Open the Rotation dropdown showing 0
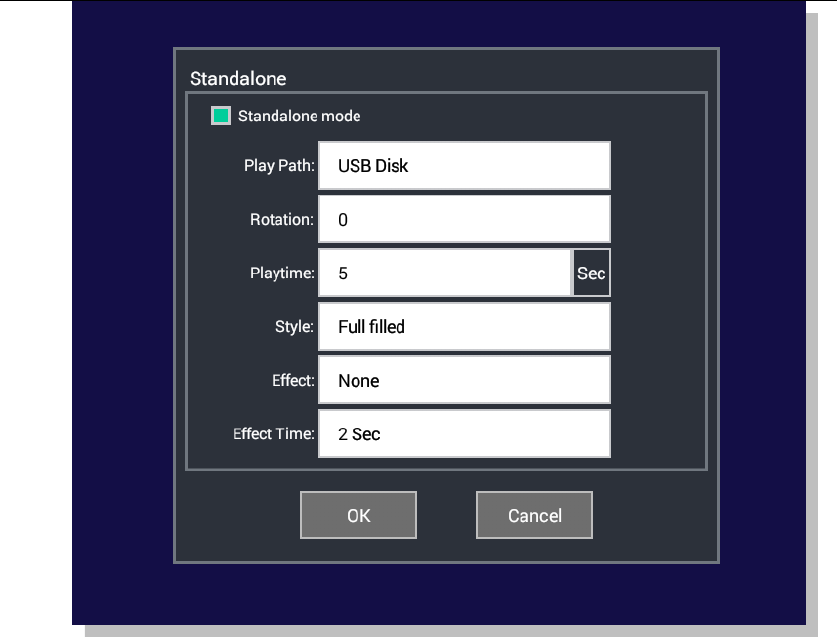 click(x=464, y=219)
